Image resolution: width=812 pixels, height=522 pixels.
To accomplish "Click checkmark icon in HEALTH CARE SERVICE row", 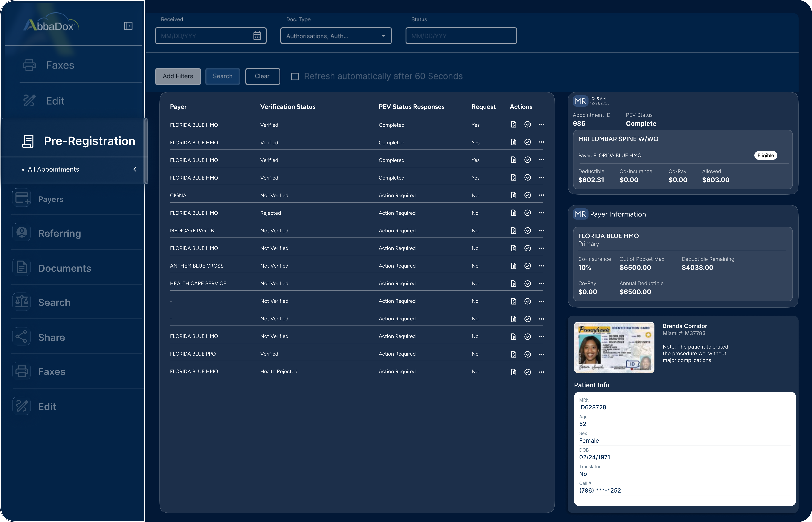I will tap(528, 284).
